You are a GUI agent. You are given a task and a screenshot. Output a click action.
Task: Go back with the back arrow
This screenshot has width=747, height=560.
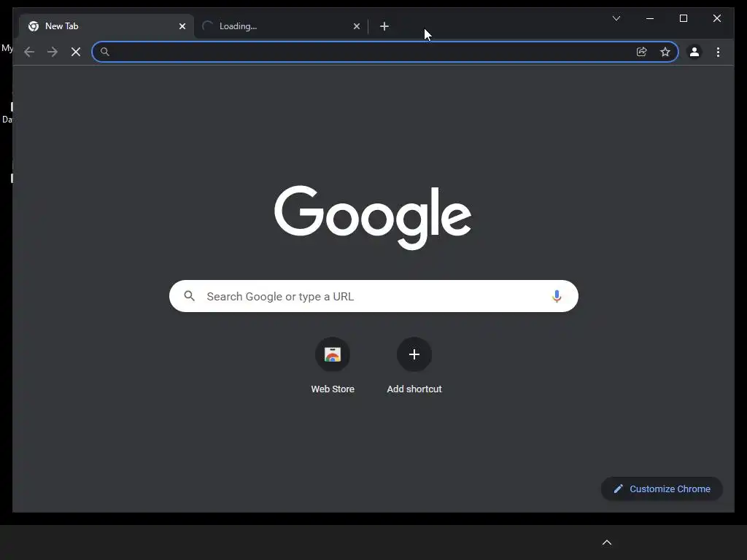29,52
